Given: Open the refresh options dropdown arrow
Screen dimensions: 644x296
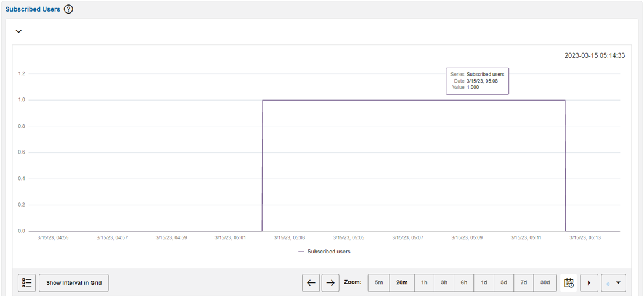Looking at the screenshot, I should pos(618,283).
